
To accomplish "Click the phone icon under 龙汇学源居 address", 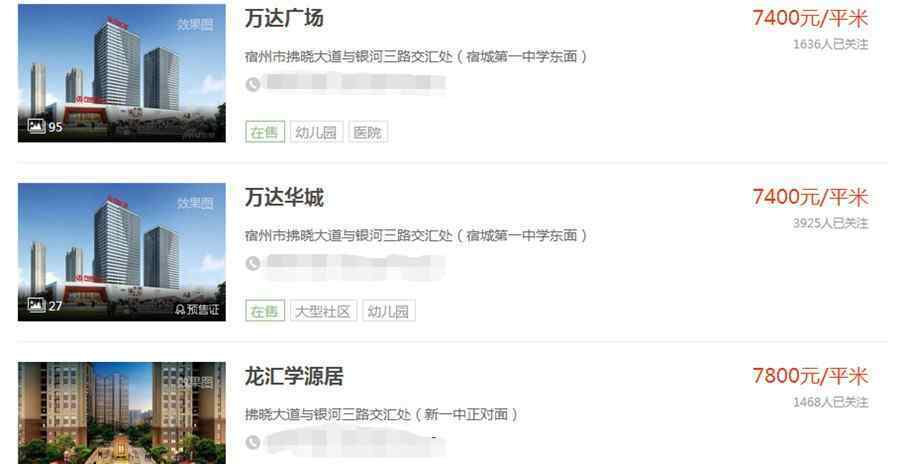I will (x=253, y=442).
